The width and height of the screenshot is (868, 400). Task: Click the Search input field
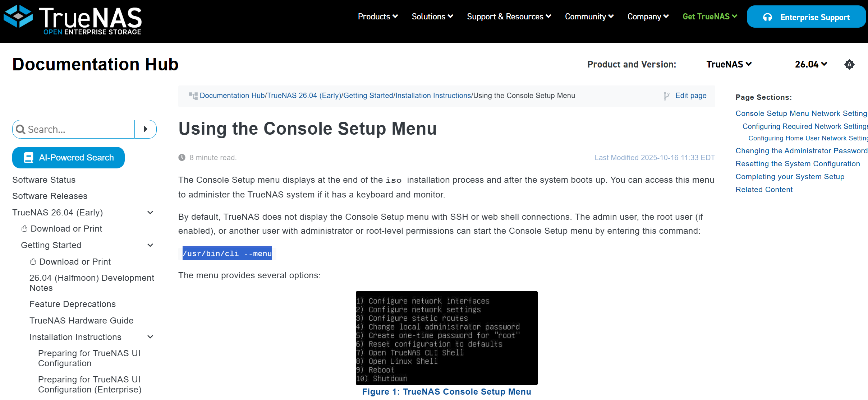80,129
